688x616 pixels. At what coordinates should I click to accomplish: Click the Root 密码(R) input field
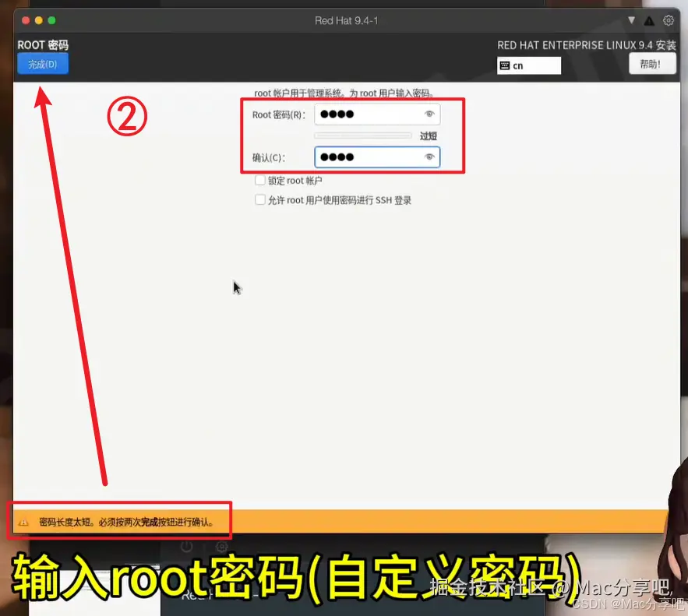[x=372, y=114]
